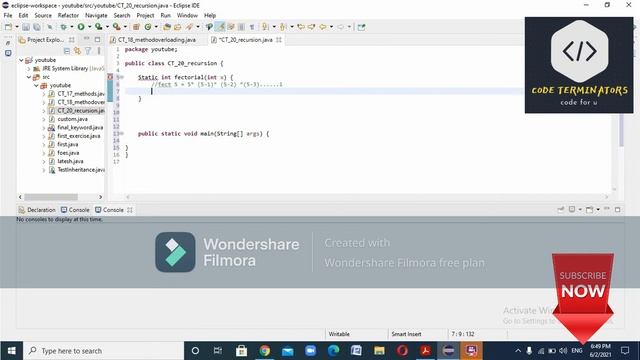Collapse the youtube project tree node

point(21,60)
